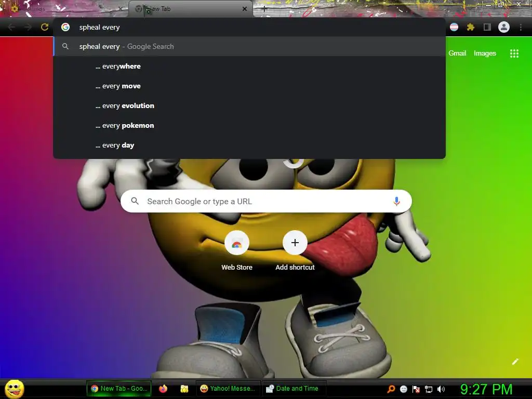Launch Firefox from the taskbar
The image size is (532, 399).
point(163,389)
